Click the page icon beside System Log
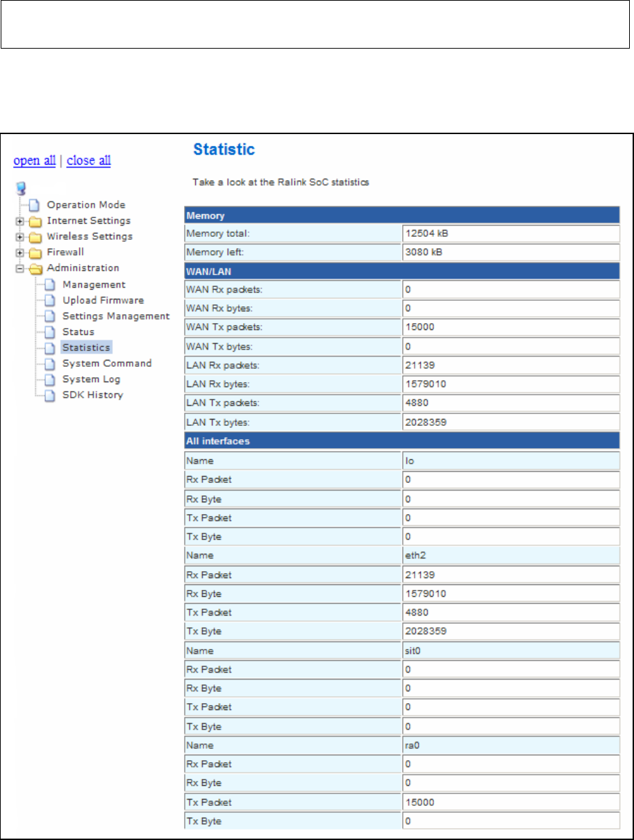The image size is (634, 840). click(x=49, y=380)
